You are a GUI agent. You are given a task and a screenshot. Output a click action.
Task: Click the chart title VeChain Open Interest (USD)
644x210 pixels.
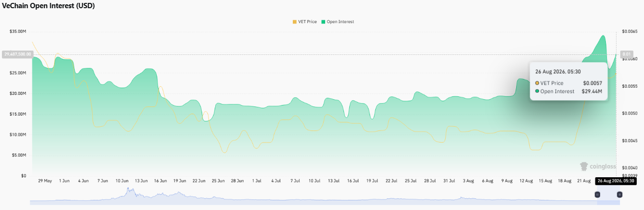pos(49,6)
